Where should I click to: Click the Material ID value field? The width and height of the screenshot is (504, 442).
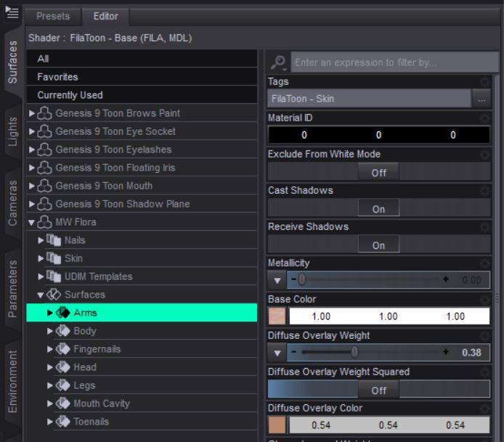(x=378, y=135)
